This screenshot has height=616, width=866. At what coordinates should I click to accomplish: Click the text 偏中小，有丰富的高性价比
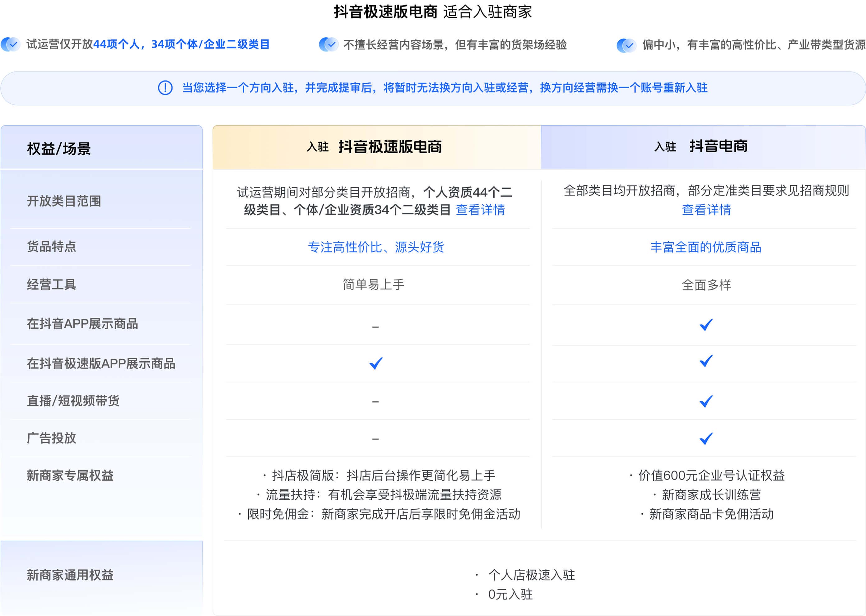tap(709, 45)
